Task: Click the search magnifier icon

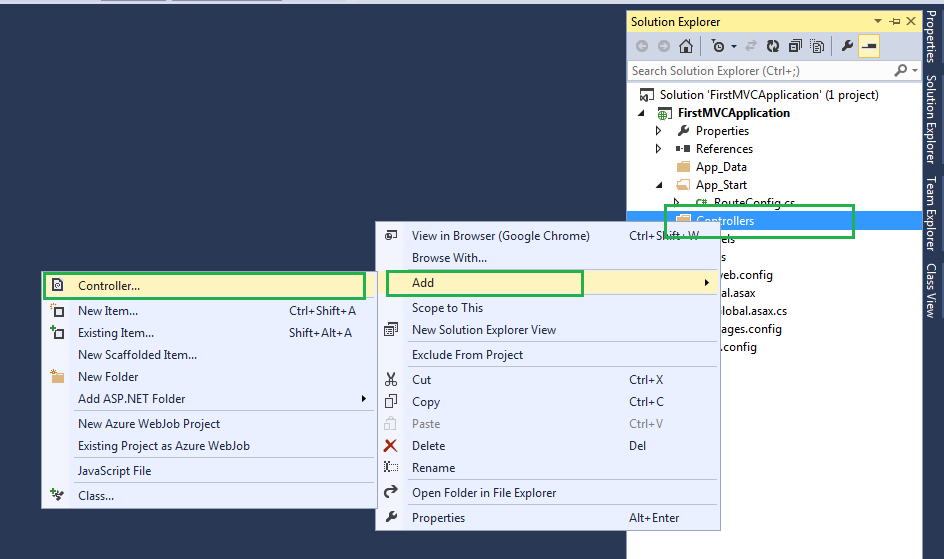Action: [x=901, y=70]
